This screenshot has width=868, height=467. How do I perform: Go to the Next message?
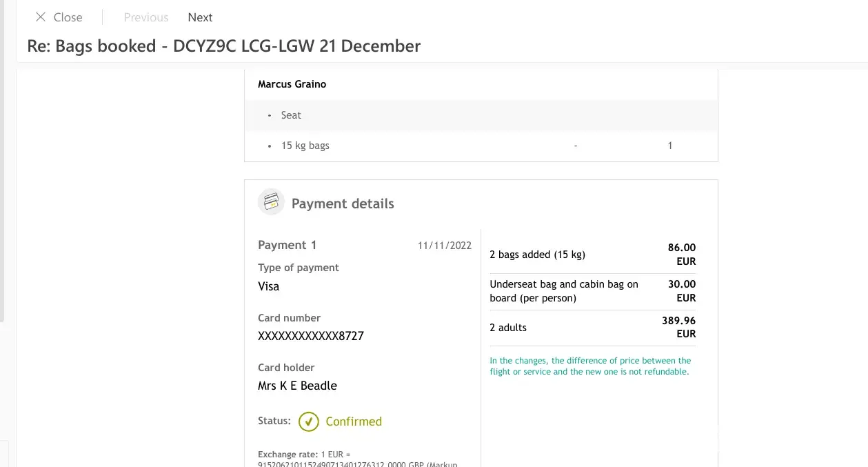point(200,17)
